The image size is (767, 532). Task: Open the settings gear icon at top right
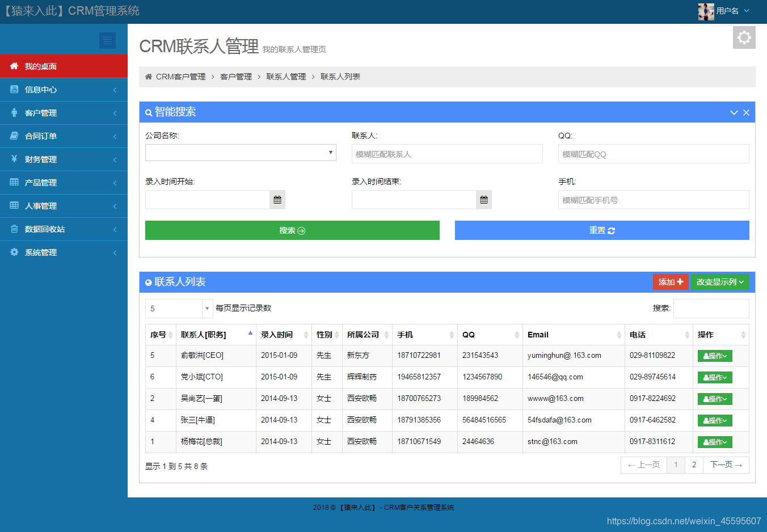tap(744, 37)
